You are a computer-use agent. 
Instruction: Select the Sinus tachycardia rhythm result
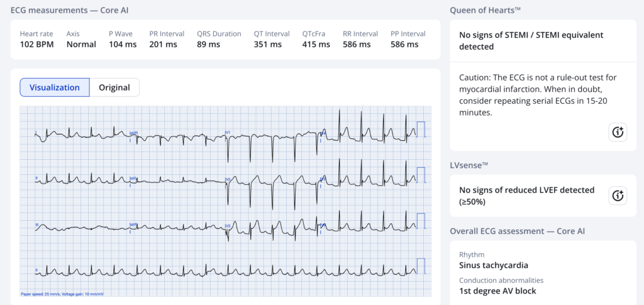pos(493,265)
